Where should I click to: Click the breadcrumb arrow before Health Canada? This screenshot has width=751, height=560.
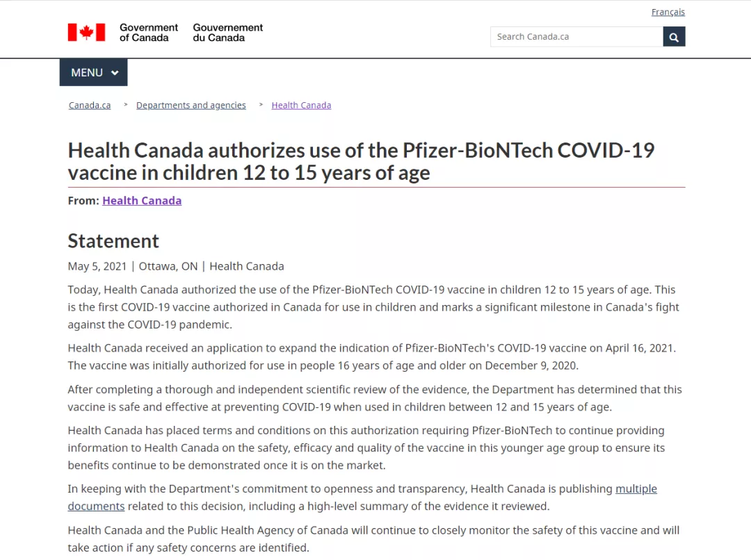tap(261, 105)
